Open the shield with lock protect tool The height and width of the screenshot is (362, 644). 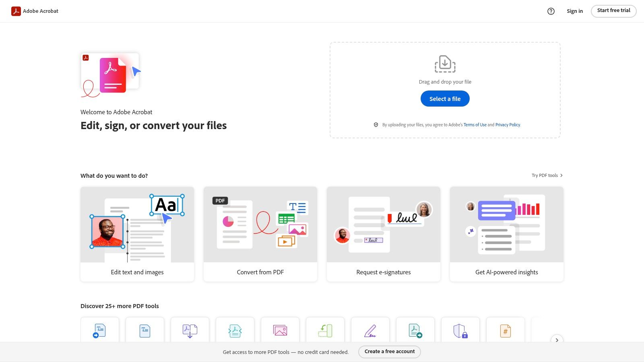pyautogui.click(x=460, y=331)
